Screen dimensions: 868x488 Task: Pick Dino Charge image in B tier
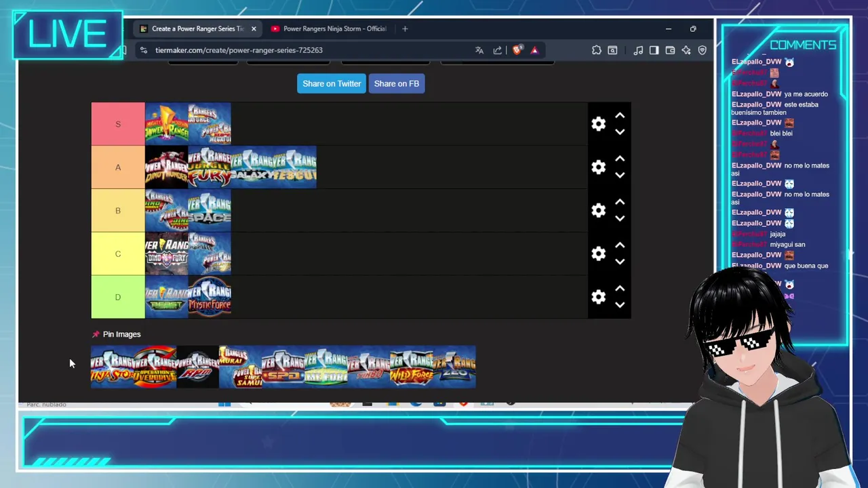(x=167, y=211)
